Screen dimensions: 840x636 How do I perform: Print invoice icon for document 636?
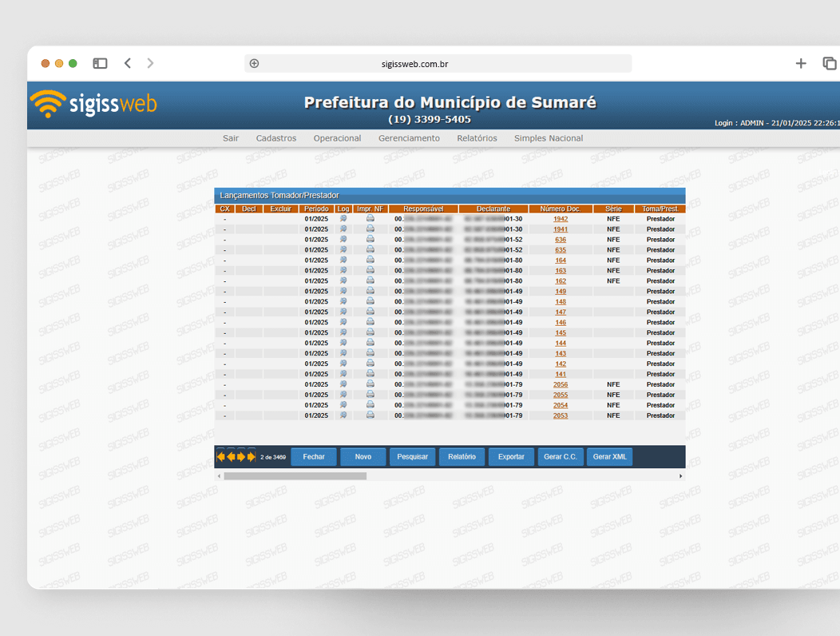[x=370, y=239]
